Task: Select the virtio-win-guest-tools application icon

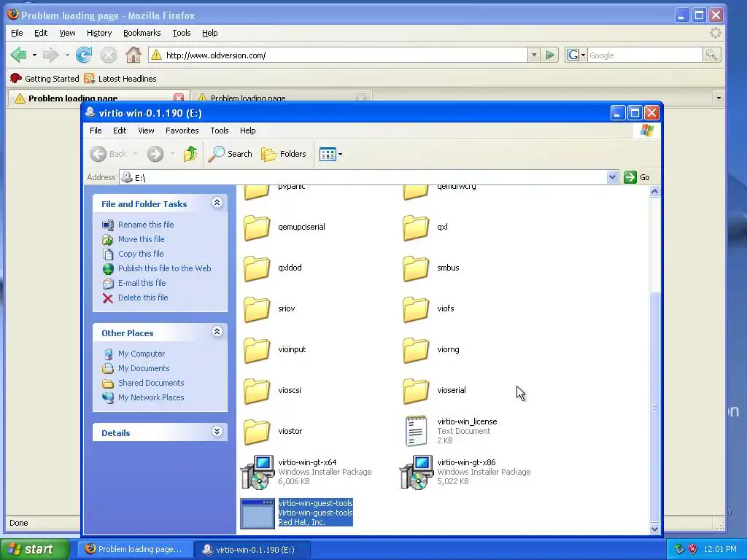Action: pos(258,513)
